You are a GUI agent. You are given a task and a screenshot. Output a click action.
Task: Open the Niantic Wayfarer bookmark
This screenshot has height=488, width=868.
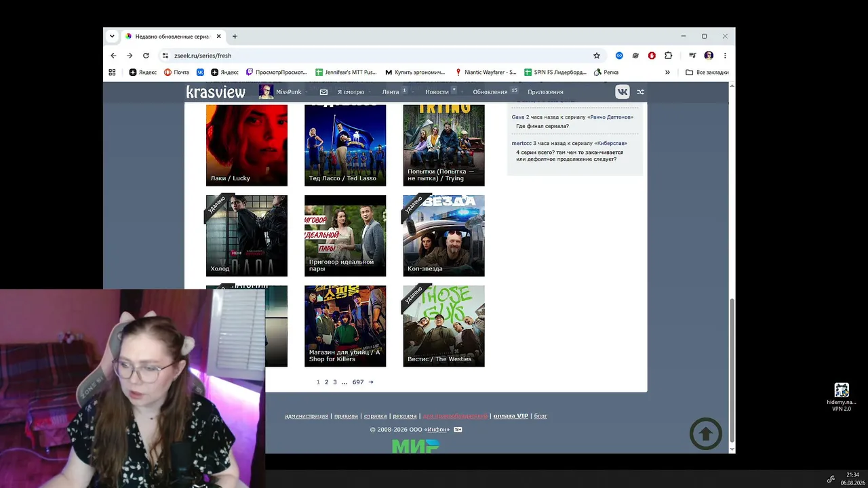[486, 72]
